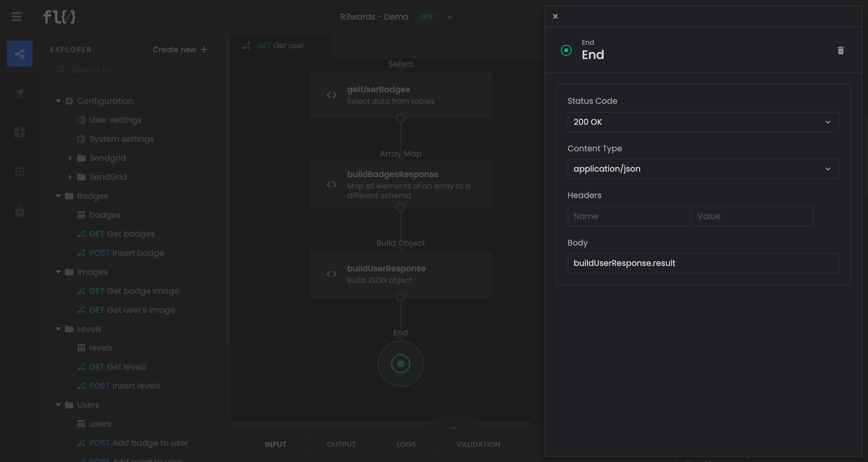This screenshot has height=462, width=868.
Task: Expand the Sendgrid folder
Action: point(70,158)
